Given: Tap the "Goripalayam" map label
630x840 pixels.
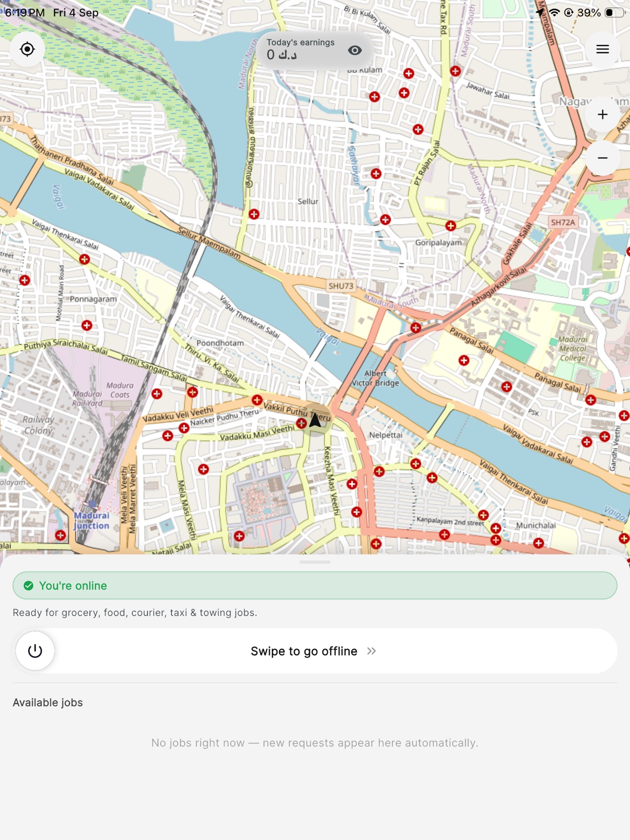Looking at the screenshot, I should click(x=439, y=243).
